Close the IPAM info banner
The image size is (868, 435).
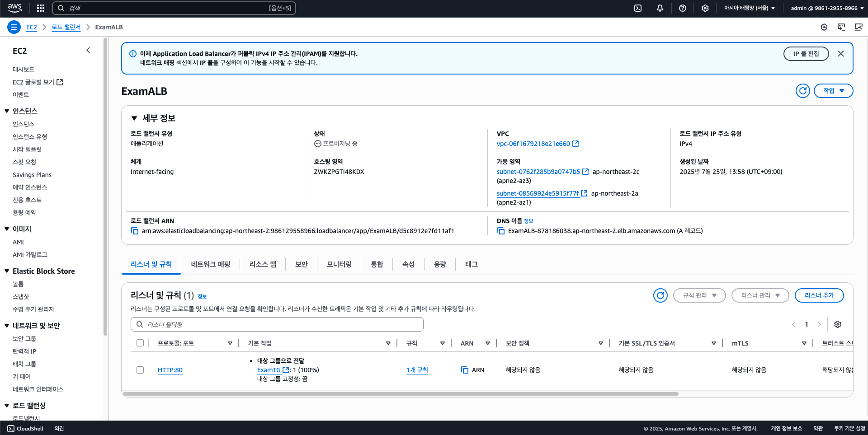click(841, 54)
